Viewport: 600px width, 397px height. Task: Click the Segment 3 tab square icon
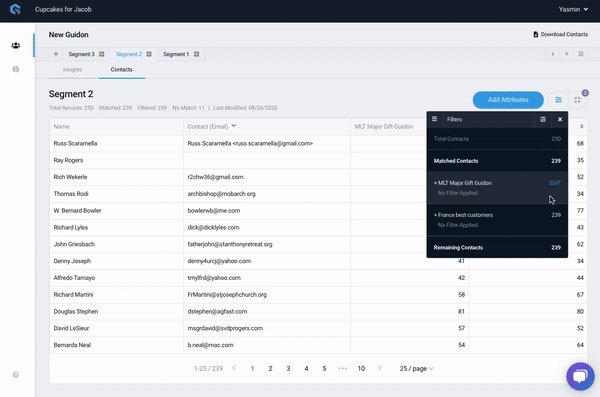(x=102, y=54)
